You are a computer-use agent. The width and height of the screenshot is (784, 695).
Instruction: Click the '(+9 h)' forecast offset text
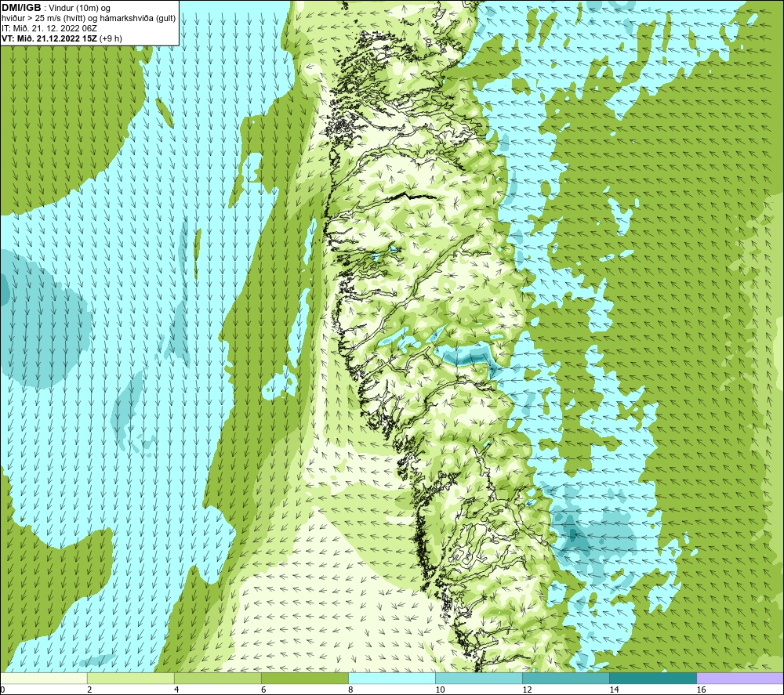click(x=111, y=38)
